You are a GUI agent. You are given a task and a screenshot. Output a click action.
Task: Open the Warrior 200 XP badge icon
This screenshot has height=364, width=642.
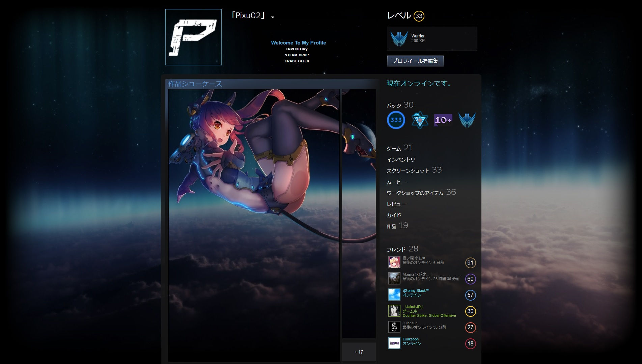(x=399, y=38)
